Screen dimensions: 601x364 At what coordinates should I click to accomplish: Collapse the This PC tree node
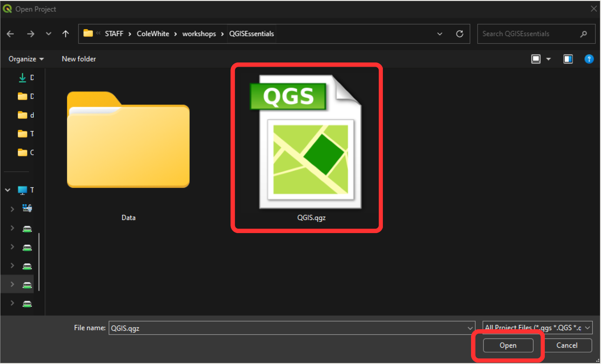(8, 190)
